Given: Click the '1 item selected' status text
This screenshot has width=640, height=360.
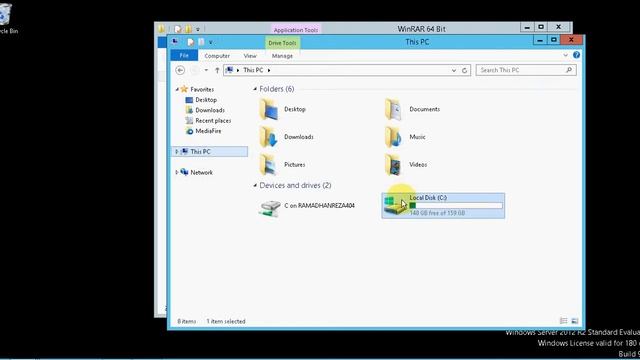Looking at the screenshot, I should pos(226,322).
